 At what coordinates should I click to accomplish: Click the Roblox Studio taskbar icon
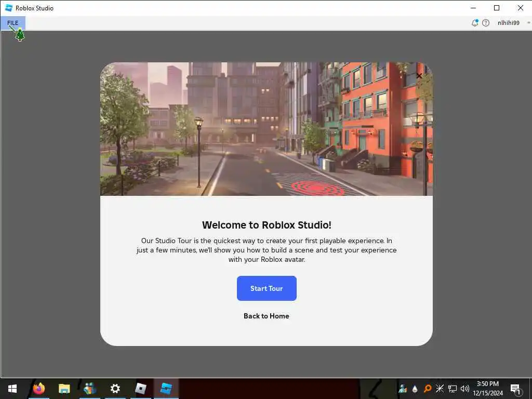click(166, 389)
